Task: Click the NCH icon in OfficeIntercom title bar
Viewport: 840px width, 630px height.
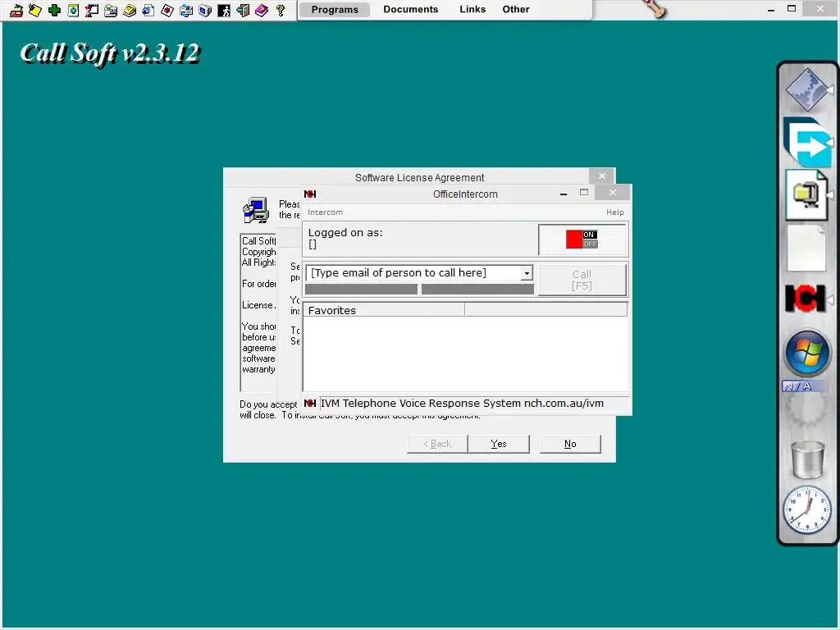Action: point(310,194)
